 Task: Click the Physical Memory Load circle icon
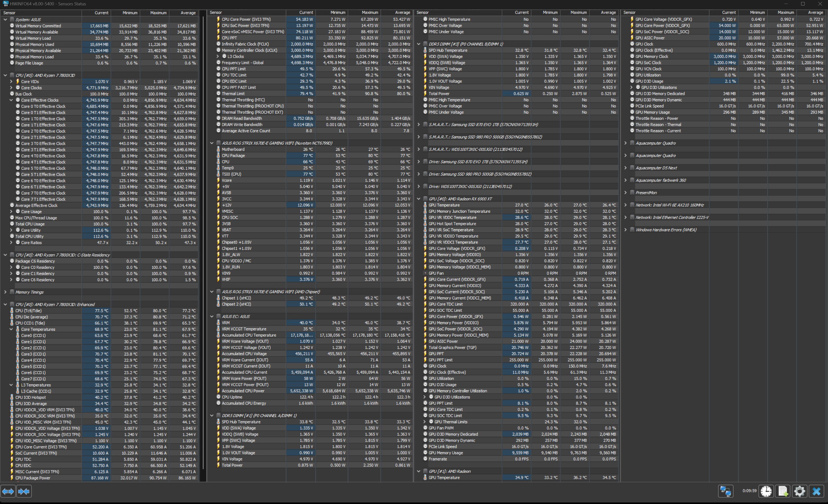[12, 57]
